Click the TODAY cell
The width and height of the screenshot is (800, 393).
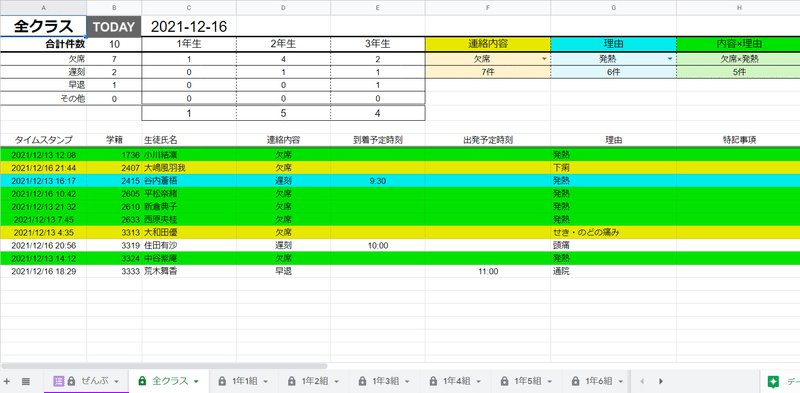point(114,27)
